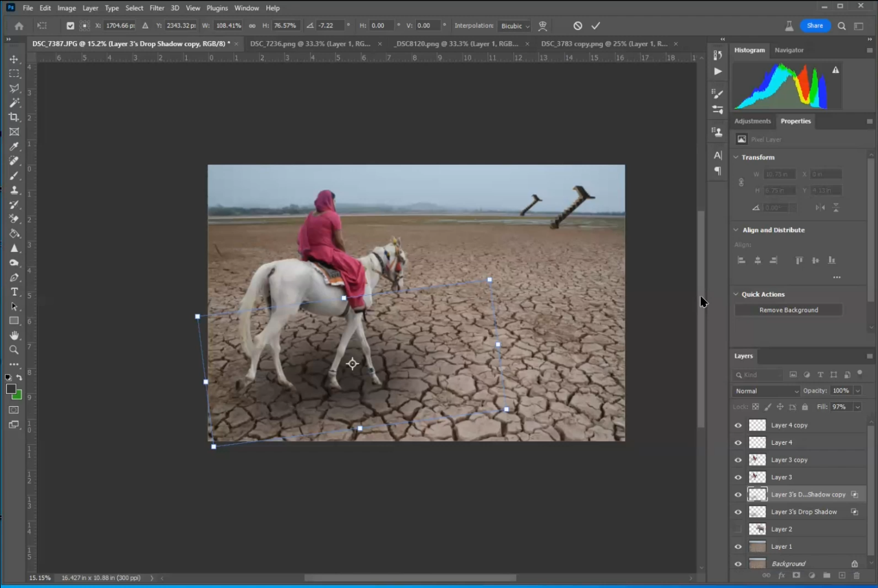Viewport: 878px width, 588px height.
Task: Click the Remove Background button
Action: 789,310
